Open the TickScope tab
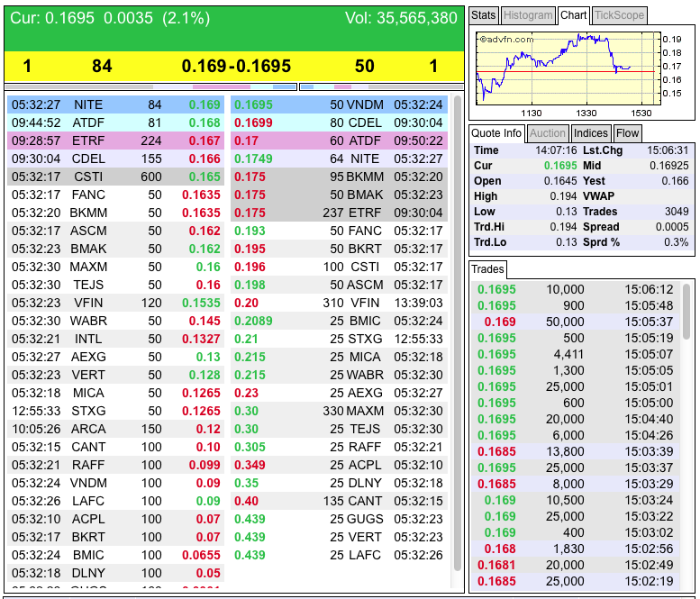 coord(619,15)
